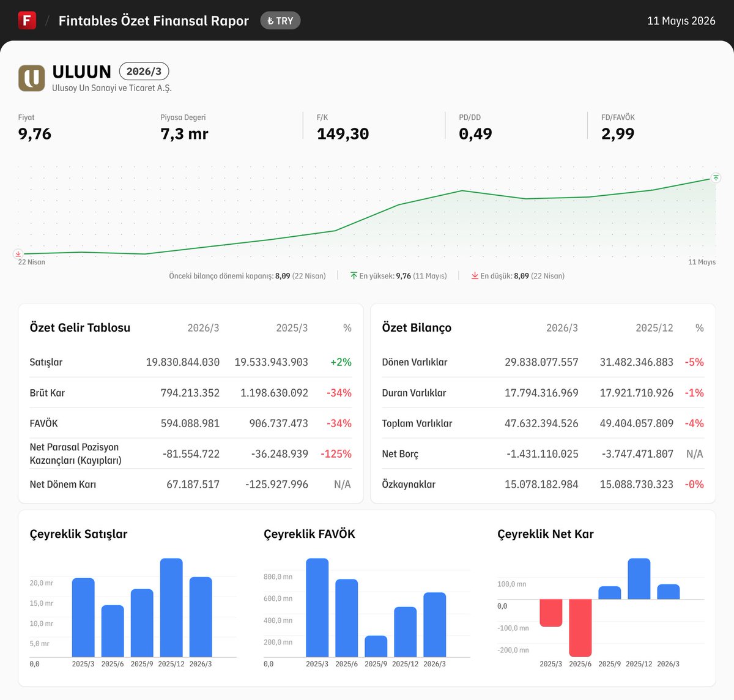The height and width of the screenshot is (700, 734).
Task: Click the 11 Mayıs chart axis label
Action: click(702, 262)
